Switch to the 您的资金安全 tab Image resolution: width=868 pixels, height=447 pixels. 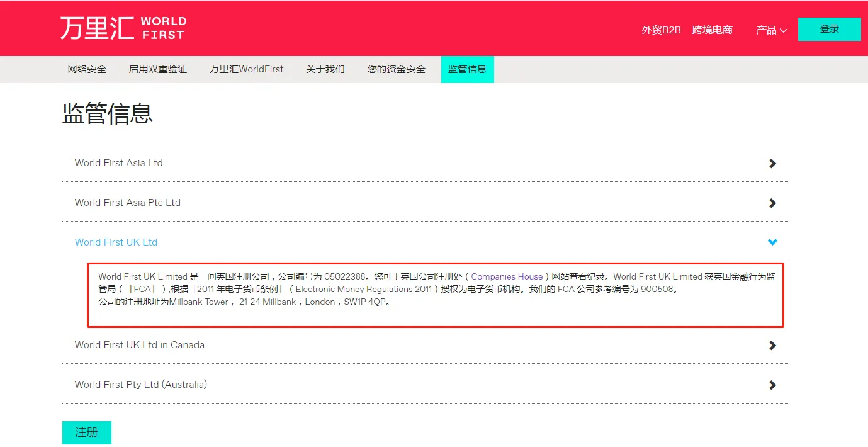click(x=397, y=69)
